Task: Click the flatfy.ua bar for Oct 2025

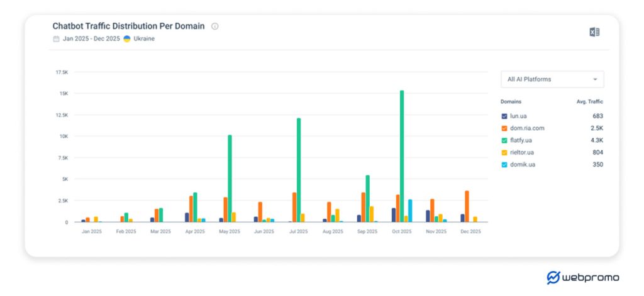Action: tap(402, 156)
